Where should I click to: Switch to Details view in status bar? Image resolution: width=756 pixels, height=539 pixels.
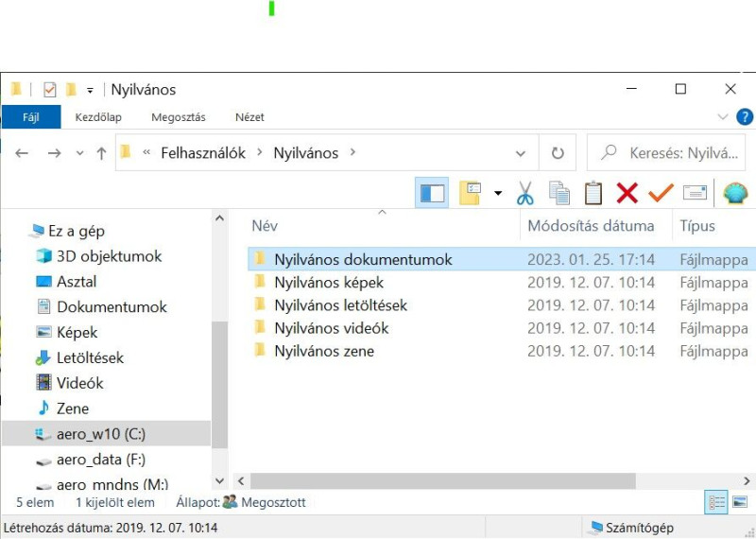tap(716, 502)
